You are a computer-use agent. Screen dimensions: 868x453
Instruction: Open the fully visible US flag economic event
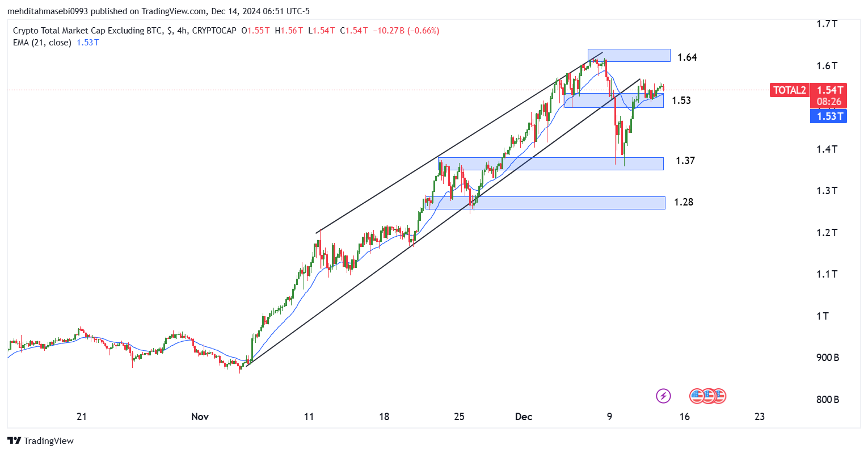pyautogui.click(x=697, y=396)
